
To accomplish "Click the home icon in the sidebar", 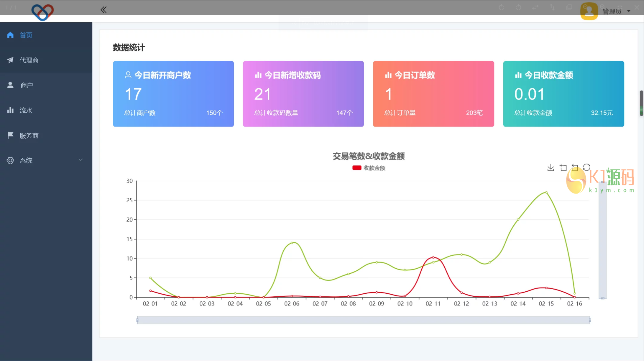I will pos(10,35).
